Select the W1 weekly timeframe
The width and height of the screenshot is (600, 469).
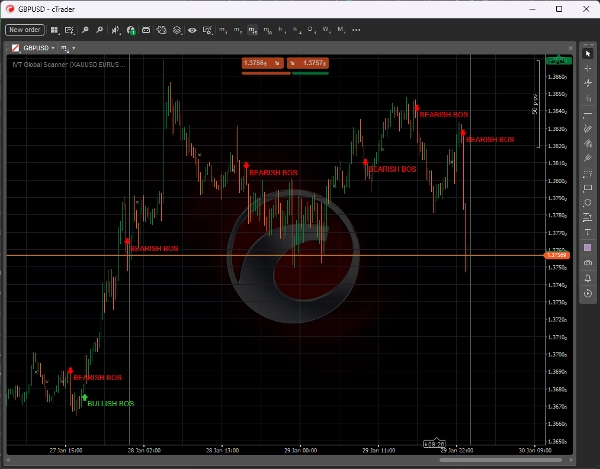point(326,30)
